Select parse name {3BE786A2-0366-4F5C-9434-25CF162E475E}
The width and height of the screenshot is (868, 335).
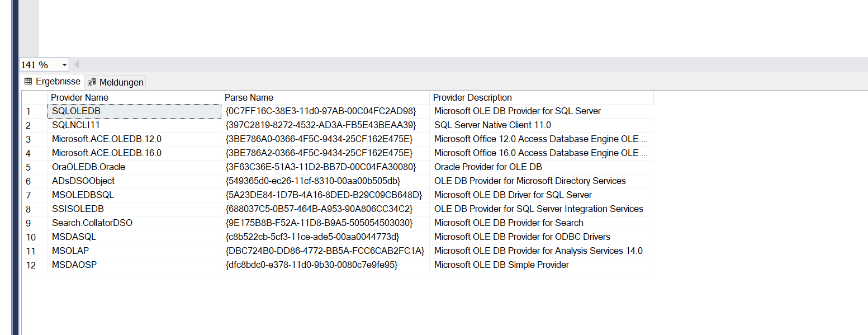(x=325, y=153)
